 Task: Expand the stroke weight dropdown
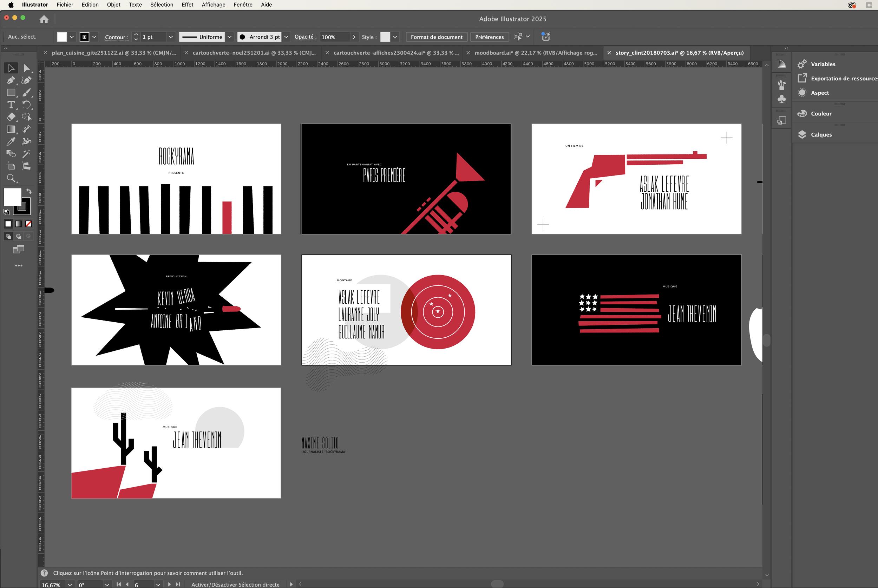(171, 37)
